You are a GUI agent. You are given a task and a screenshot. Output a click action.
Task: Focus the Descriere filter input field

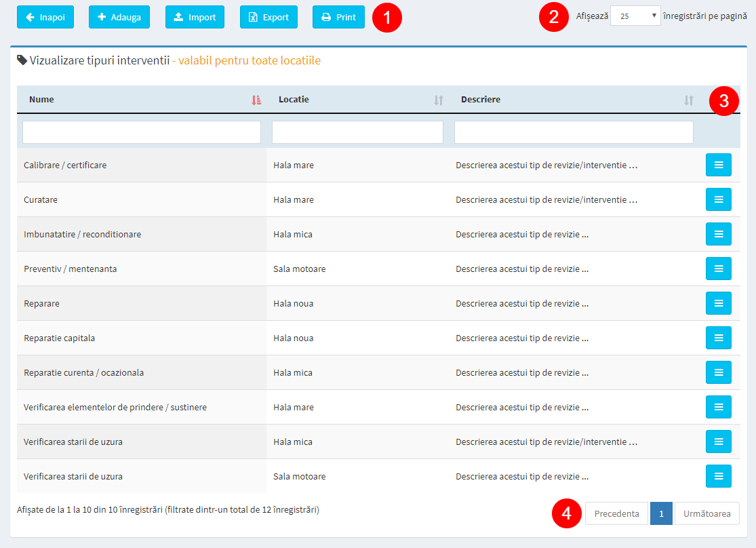coord(574,132)
